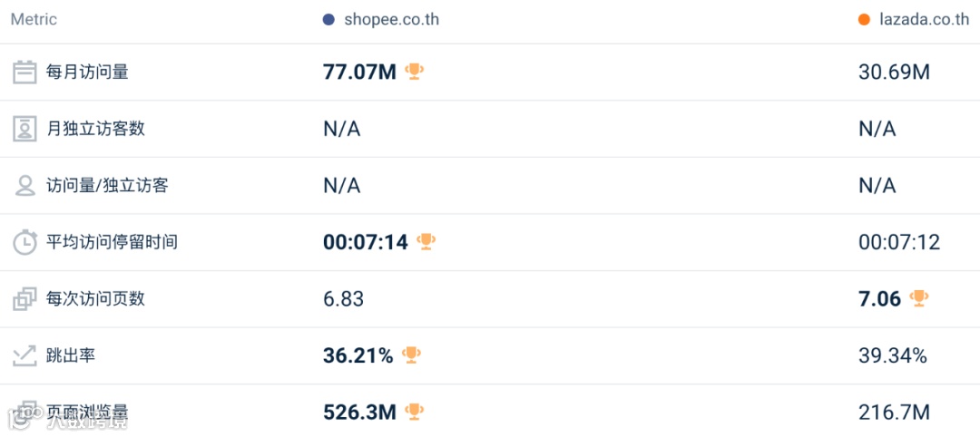Click the Metric column header
The height and width of the screenshot is (437, 980).
[x=34, y=20]
